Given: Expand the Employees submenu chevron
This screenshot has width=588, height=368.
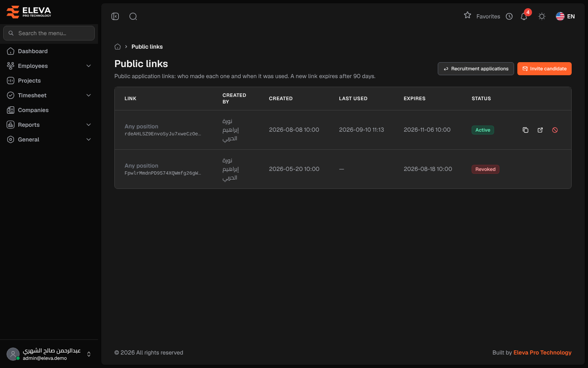Looking at the screenshot, I should point(89,66).
